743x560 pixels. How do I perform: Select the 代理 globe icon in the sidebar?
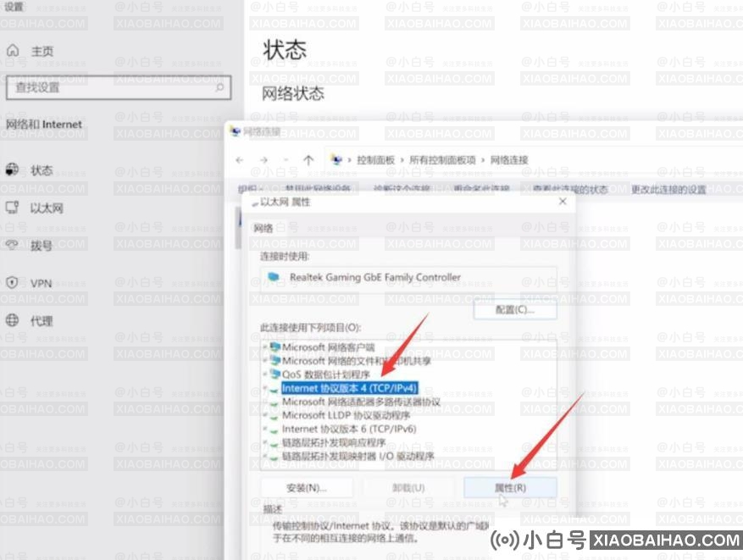(x=12, y=321)
